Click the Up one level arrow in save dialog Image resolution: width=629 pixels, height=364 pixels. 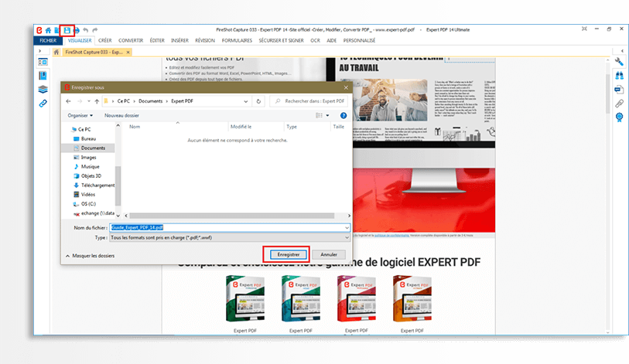click(x=97, y=101)
